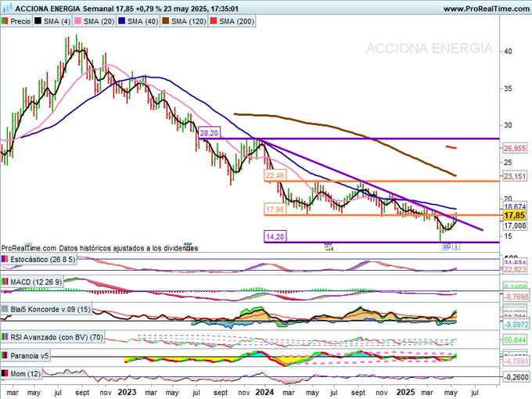Click the black SMA (4) color swatch
532x399 pixels.
38,21
